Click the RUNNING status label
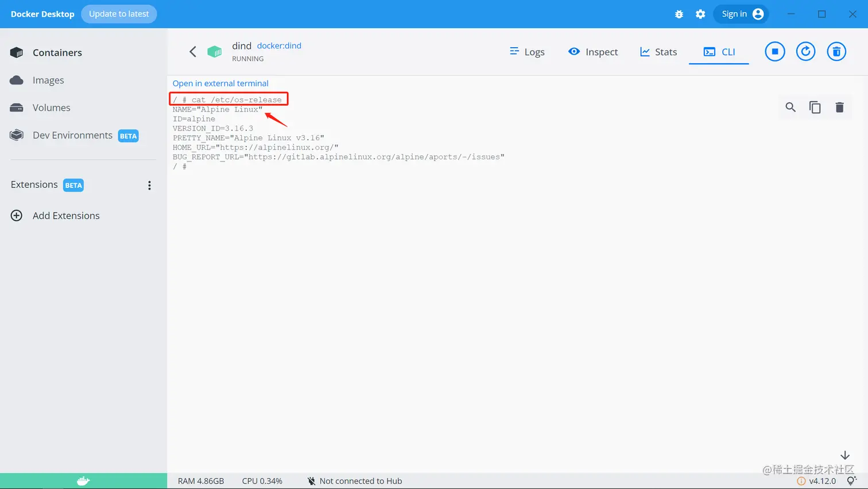 point(248,59)
